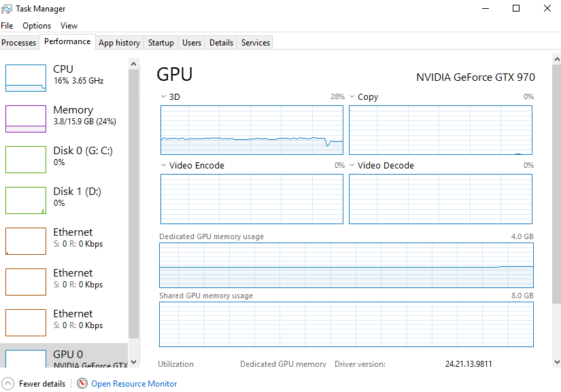Click the 3.8/15.9 GB (24%) memory text

(x=85, y=122)
